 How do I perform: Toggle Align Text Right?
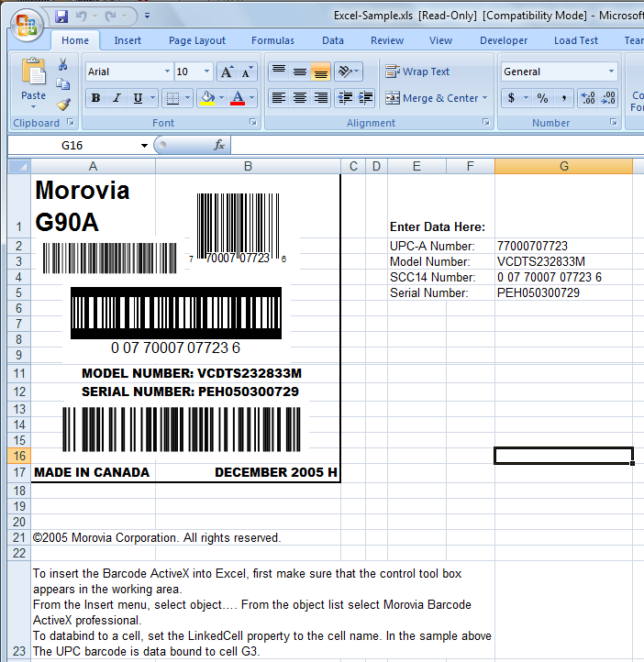click(x=320, y=98)
